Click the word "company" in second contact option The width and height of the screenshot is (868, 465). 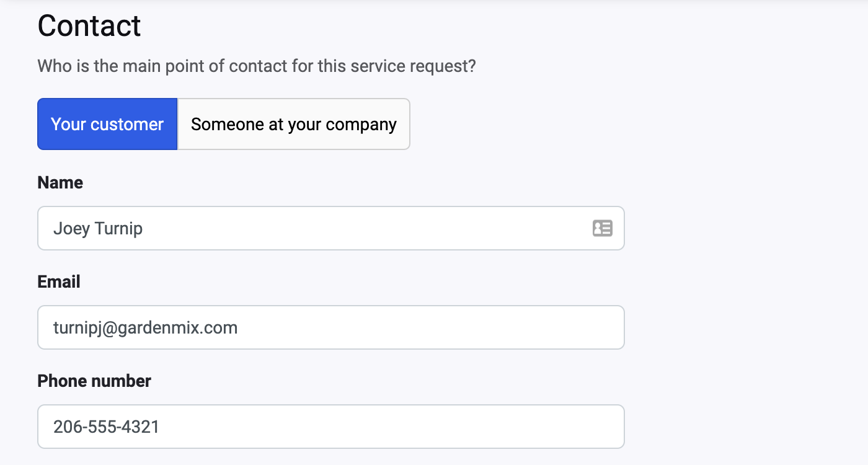361,124
